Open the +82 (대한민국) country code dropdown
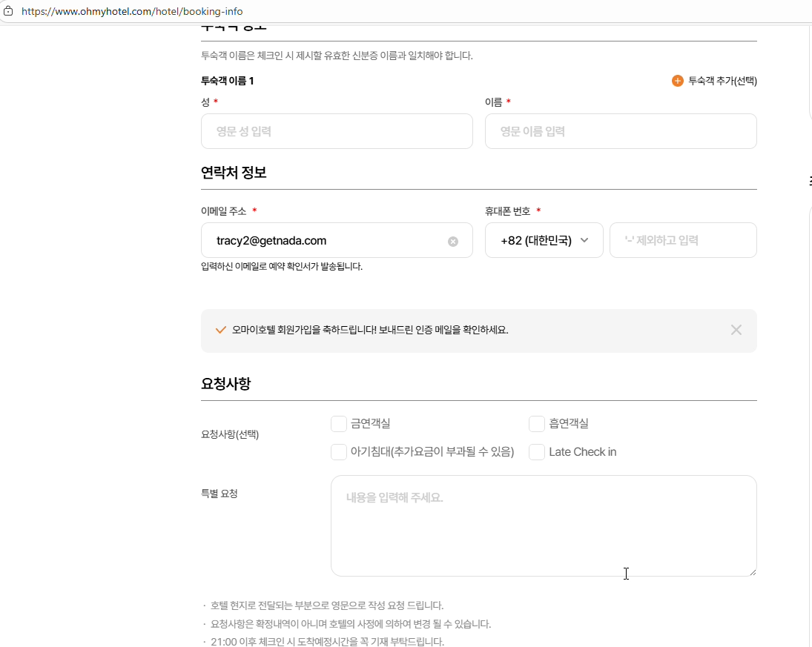Viewport: 812px width, 647px height. click(544, 240)
